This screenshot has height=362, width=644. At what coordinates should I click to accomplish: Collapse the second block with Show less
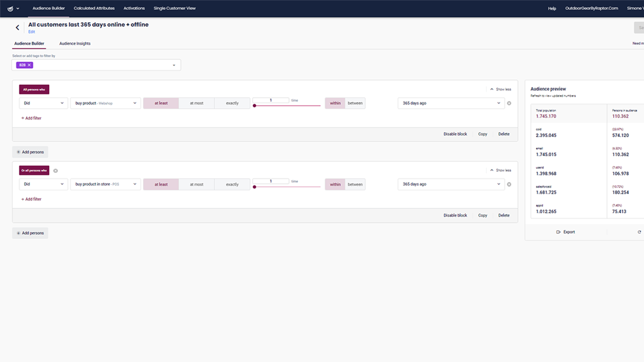(501, 170)
